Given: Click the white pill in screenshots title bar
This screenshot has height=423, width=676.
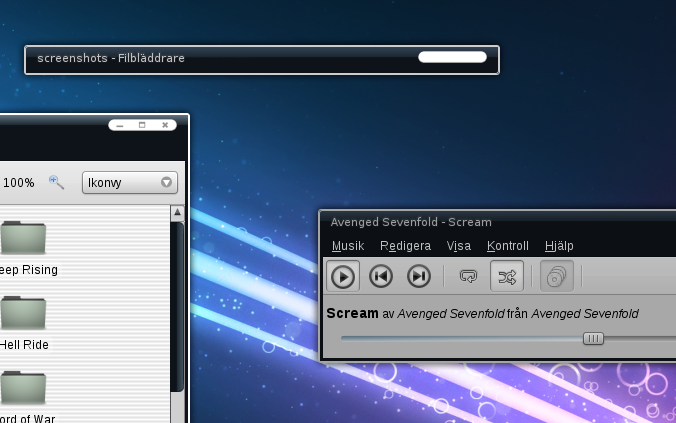Looking at the screenshot, I should click(x=452, y=57).
